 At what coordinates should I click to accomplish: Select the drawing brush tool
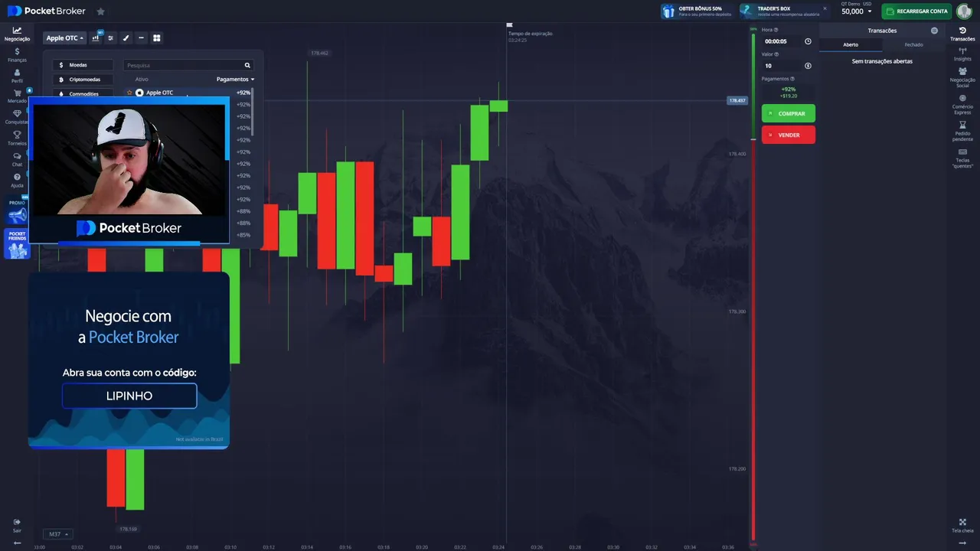[126, 37]
